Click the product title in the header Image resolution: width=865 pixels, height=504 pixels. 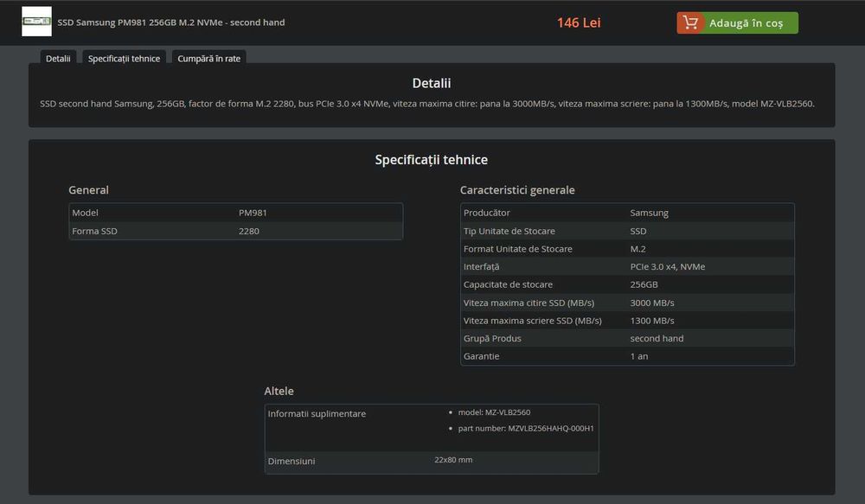point(170,22)
